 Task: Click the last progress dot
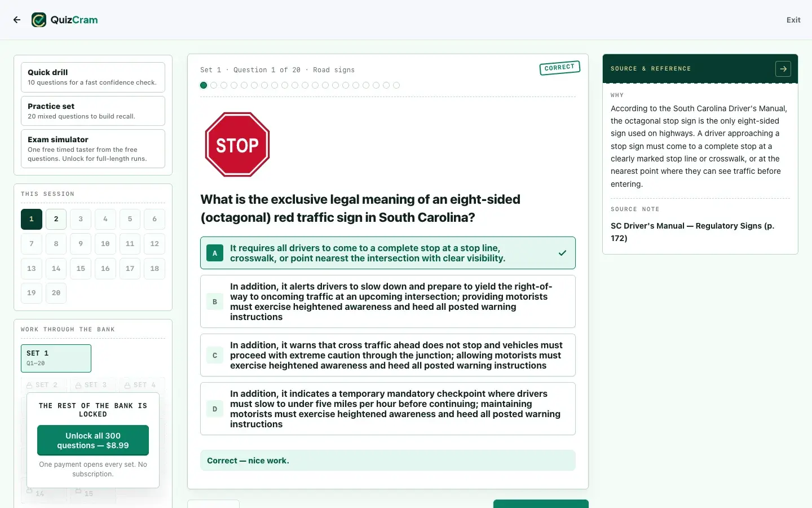[396, 85]
